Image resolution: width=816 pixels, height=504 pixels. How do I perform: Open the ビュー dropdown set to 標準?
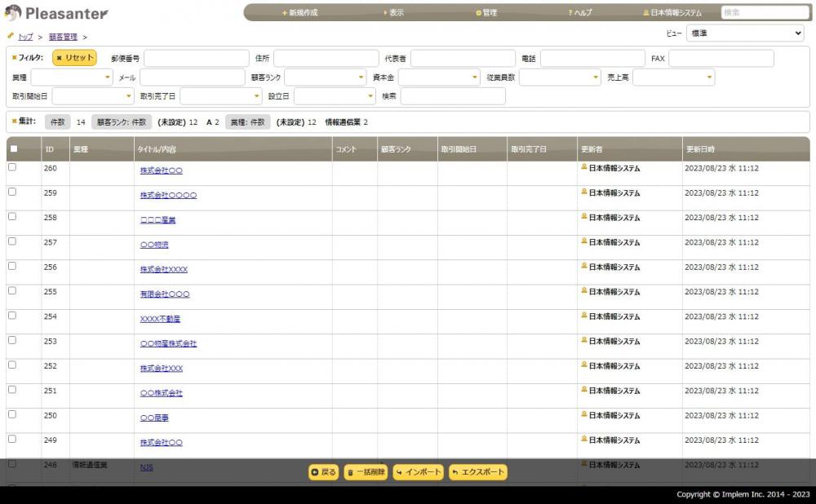click(745, 33)
